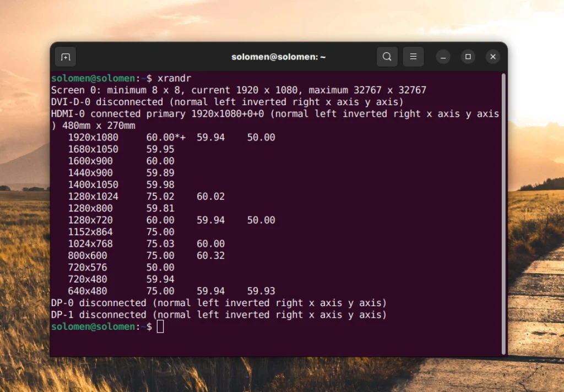This screenshot has width=564, height=392.
Task: Open a new terminal tab
Action: point(65,56)
